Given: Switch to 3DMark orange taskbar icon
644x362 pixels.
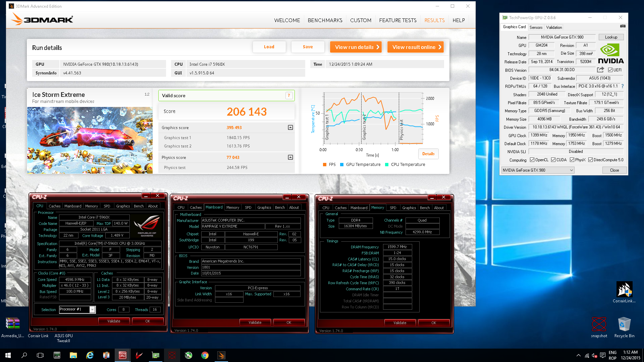Looking at the screenshot, I should tap(221, 355).
